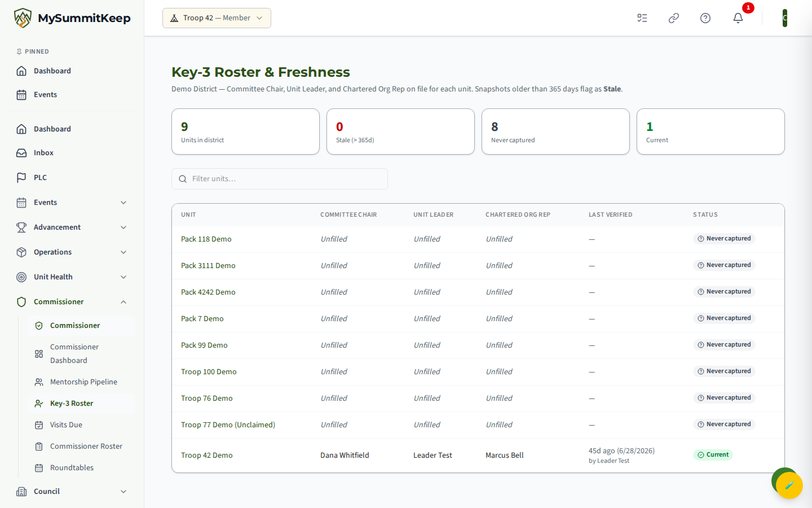Viewport: 812px width, 508px height.
Task: Click the Units in district card
Action: tap(245, 132)
